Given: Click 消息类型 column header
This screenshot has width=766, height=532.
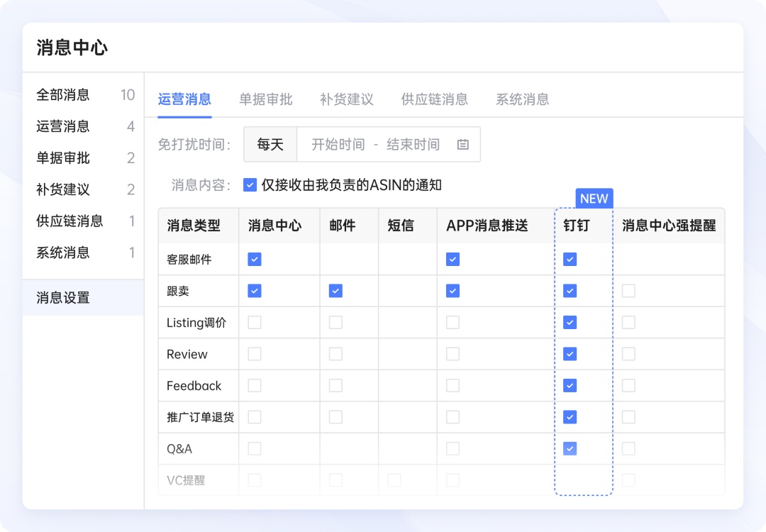Looking at the screenshot, I should click(x=194, y=225).
